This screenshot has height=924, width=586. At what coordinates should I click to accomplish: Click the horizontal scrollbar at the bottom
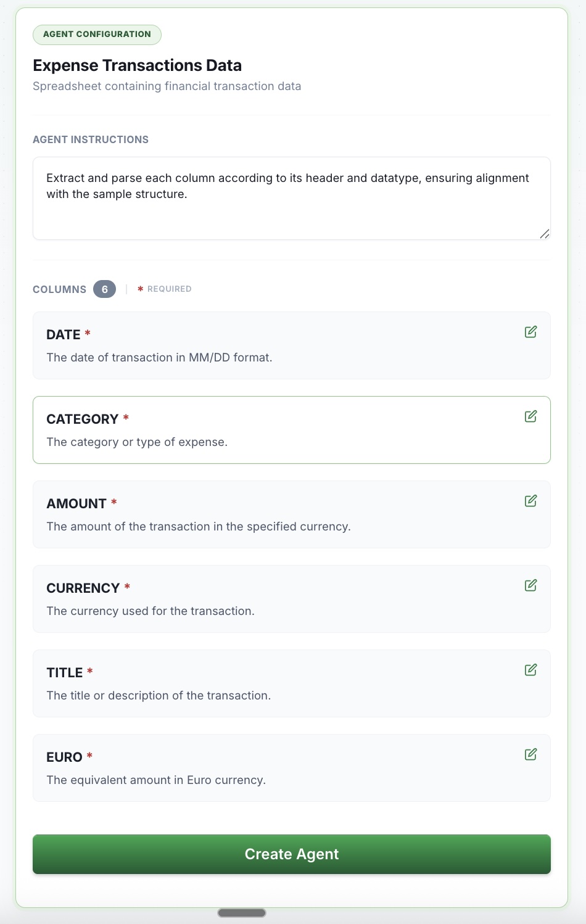tap(242, 912)
